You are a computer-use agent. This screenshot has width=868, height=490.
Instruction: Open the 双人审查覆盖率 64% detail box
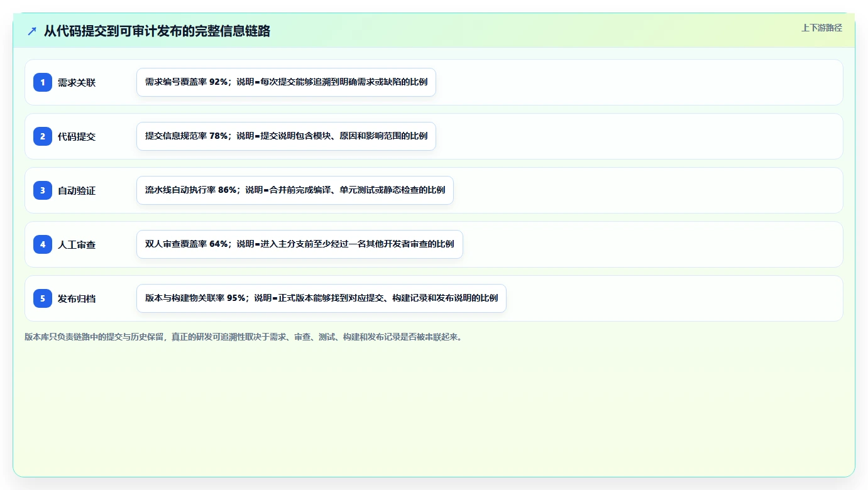point(300,244)
